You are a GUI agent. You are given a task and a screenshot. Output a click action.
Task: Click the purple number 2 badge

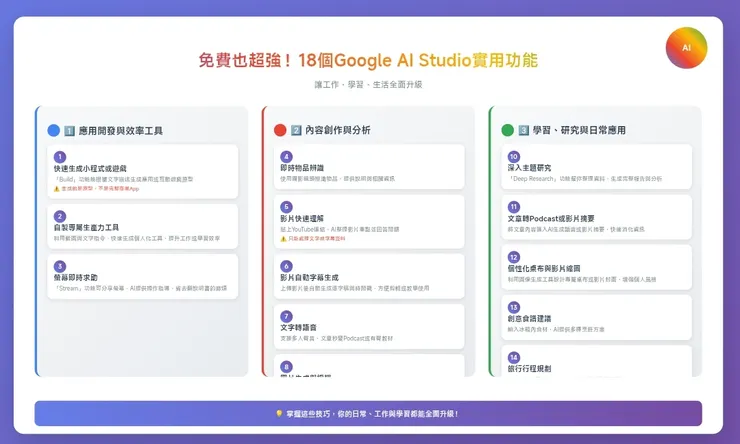(60, 216)
